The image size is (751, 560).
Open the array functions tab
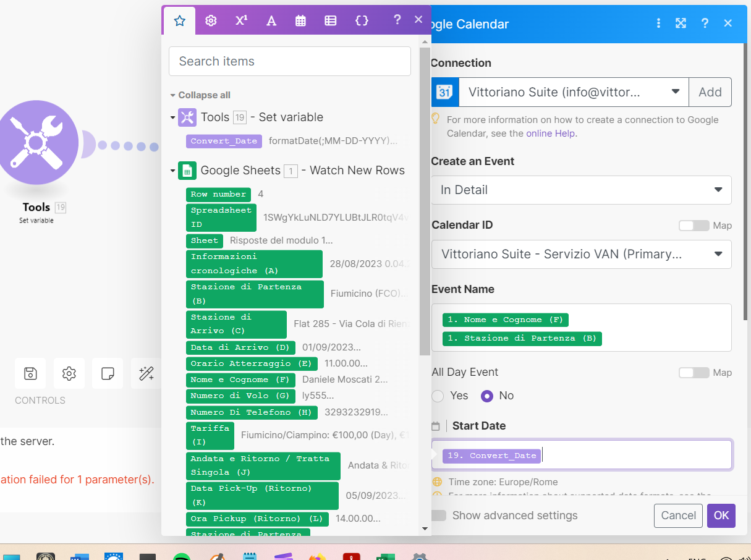pyautogui.click(x=331, y=20)
